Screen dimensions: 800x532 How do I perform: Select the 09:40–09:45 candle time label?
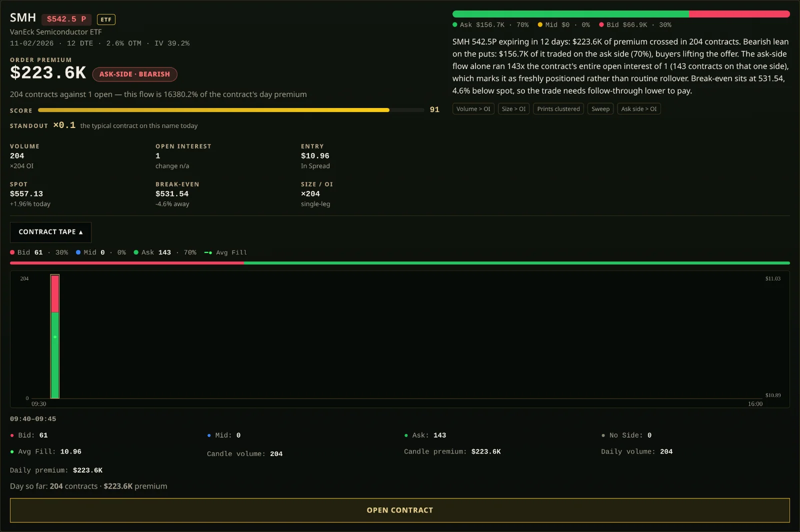coord(33,419)
